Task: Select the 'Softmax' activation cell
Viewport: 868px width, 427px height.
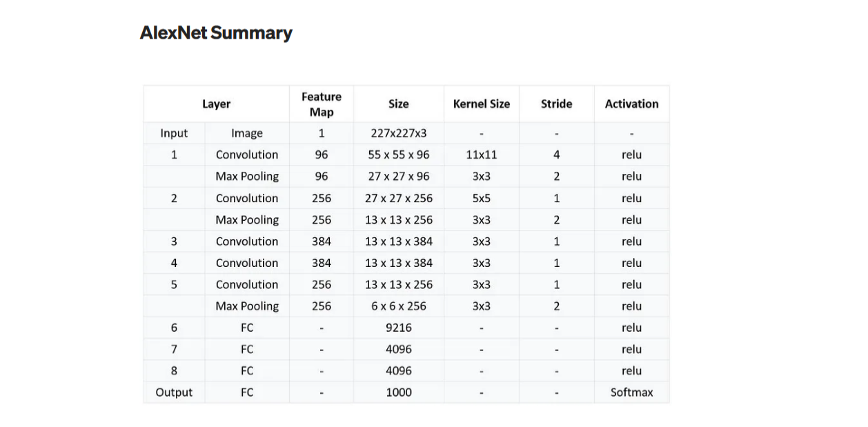Action: coord(631,392)
